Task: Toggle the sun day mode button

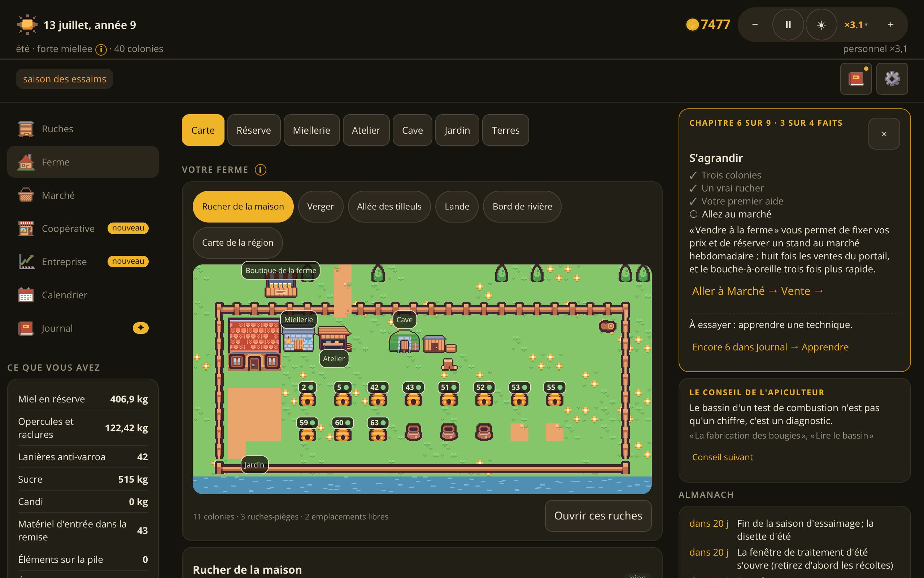Action: coord(821,25)
